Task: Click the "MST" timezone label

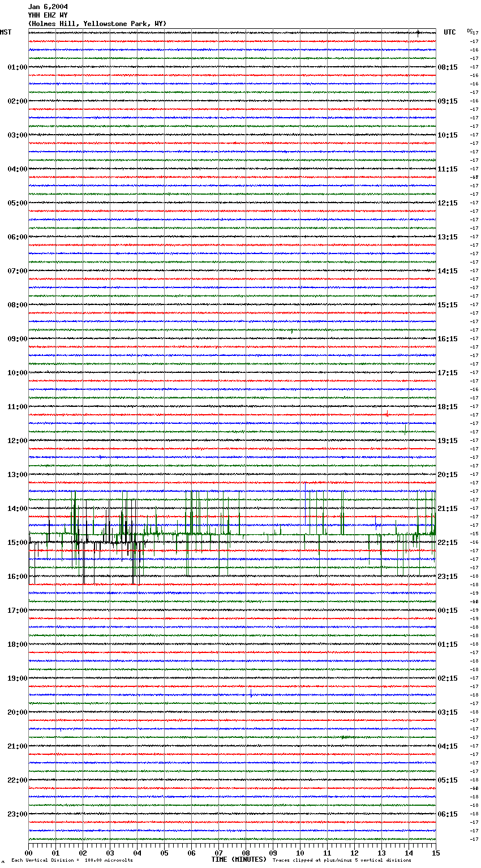Action: coord(6,32)
